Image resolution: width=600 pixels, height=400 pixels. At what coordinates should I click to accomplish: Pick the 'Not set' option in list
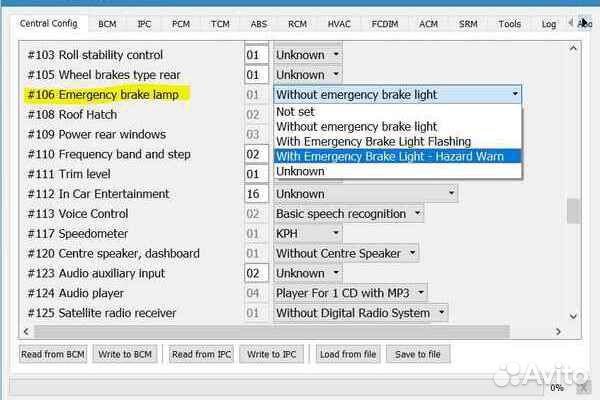(x=295, y=112)
